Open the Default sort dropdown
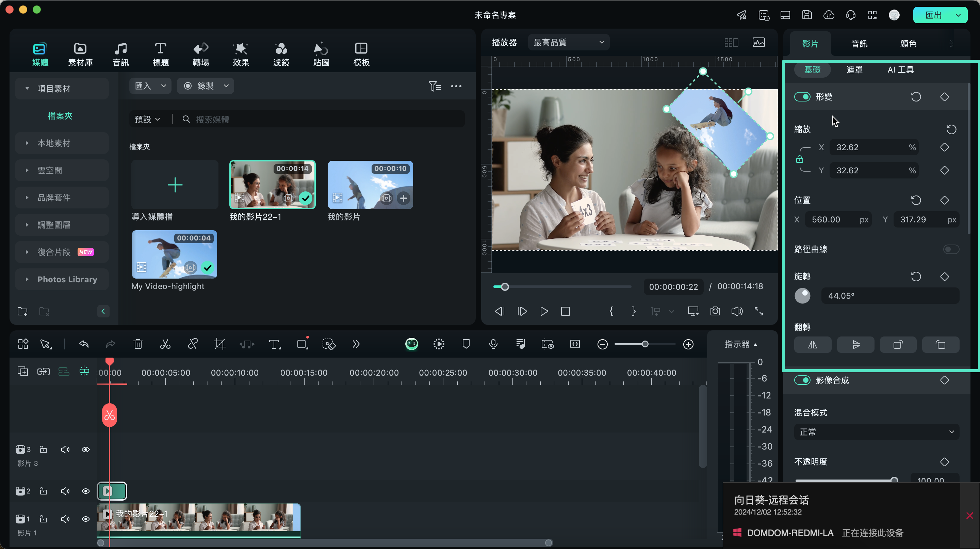The height and width of the screenshot is (549, 980). pos(147,120)
